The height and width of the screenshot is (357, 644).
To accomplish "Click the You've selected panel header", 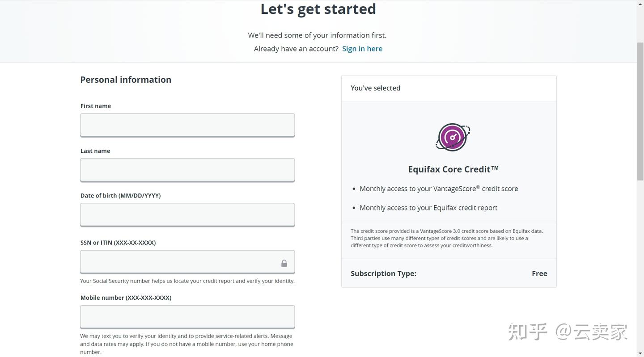I will coord(375,88).
